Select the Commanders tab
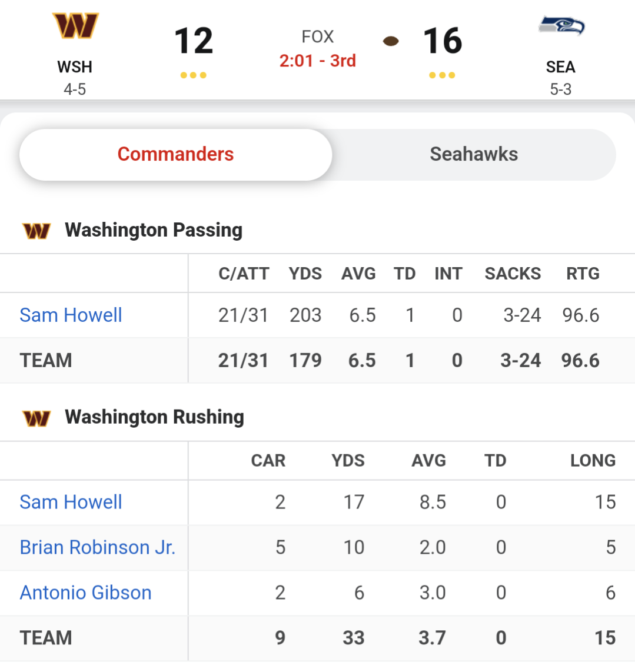 click(x=176, y=154)
